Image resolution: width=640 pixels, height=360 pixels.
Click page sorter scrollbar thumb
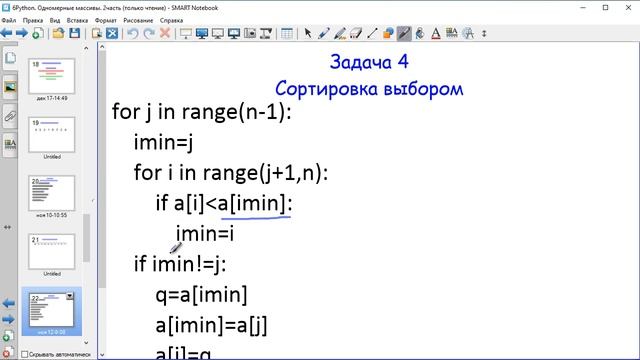point(86,238)
